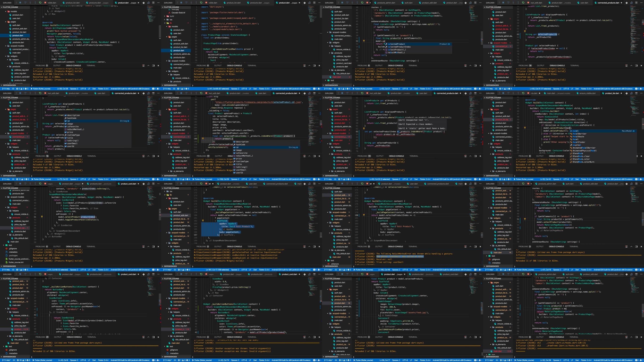Image resolution: width=644 pixels, height=362 pixels.
Task: Click the lightbulb beside line 180
Action: (364, 215)
